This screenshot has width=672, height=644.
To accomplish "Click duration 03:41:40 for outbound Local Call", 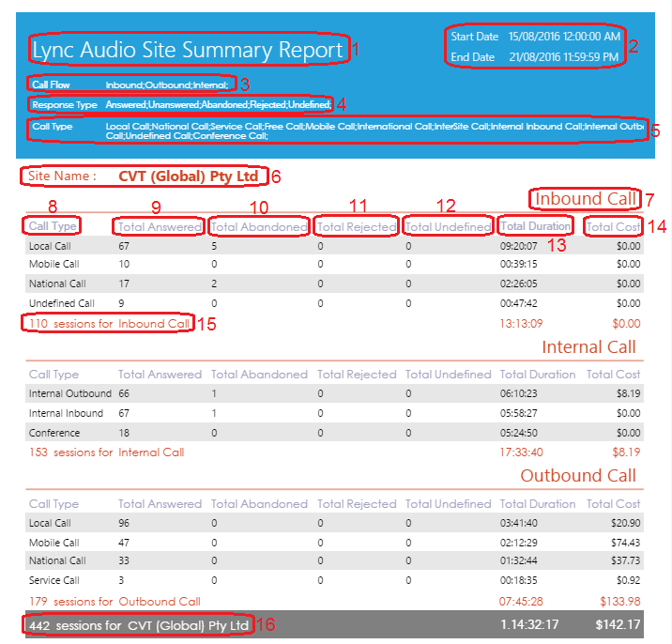I will (x=519, y=523).
